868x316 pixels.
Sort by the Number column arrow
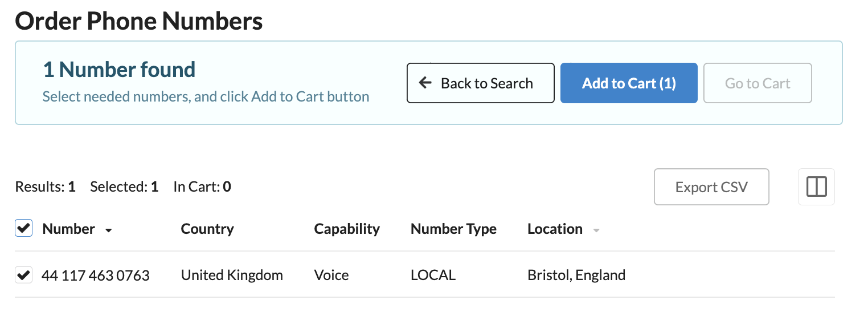pyautogui.click(x=109, y=230)
